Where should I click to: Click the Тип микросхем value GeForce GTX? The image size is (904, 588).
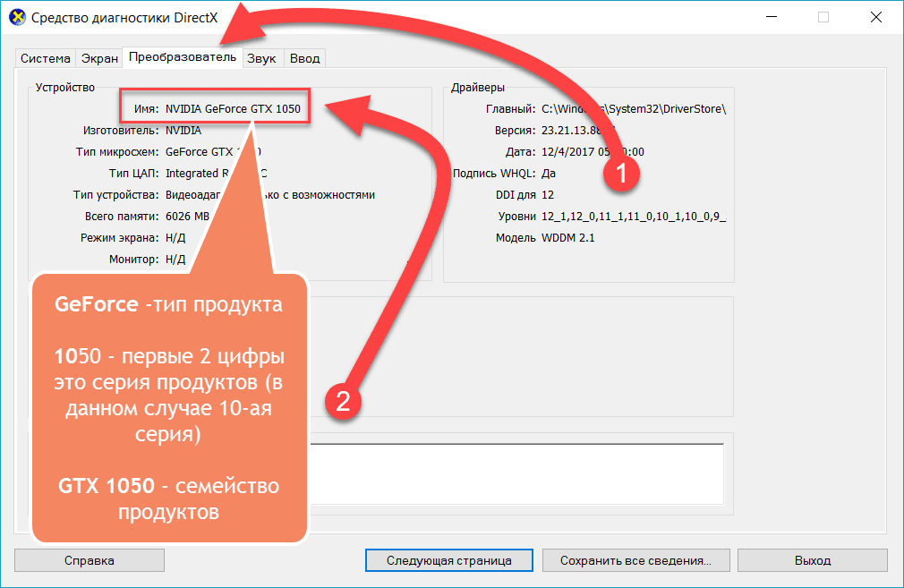click(x=213, y=151)
